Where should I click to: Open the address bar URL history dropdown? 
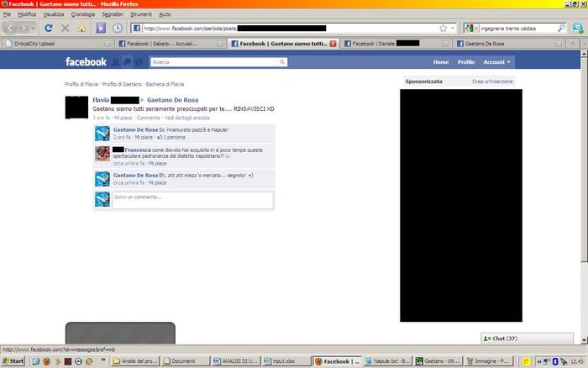coord(453,28)
